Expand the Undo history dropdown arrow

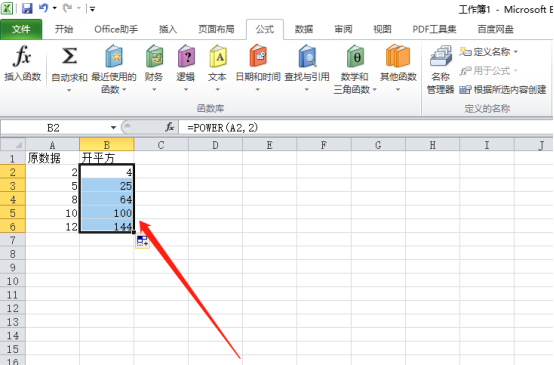point(55,8)
